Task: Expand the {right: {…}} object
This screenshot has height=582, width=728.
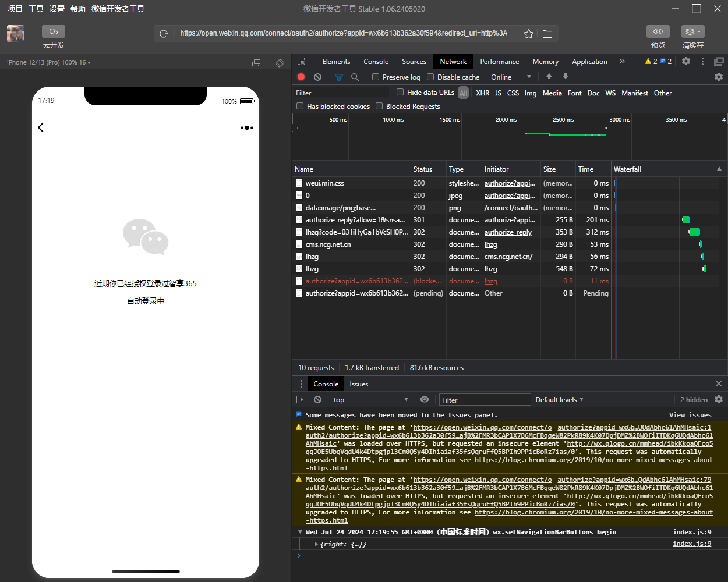Action: 316,545
